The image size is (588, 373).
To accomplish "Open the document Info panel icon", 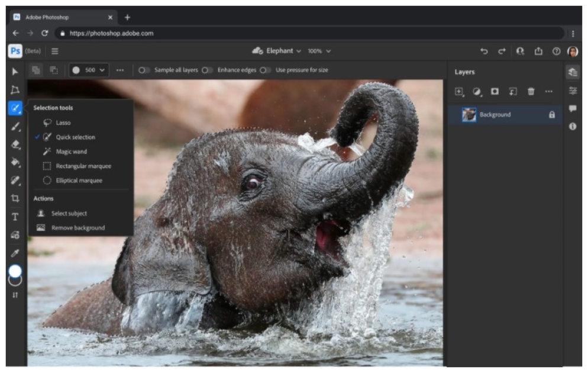I will (573, 127).
